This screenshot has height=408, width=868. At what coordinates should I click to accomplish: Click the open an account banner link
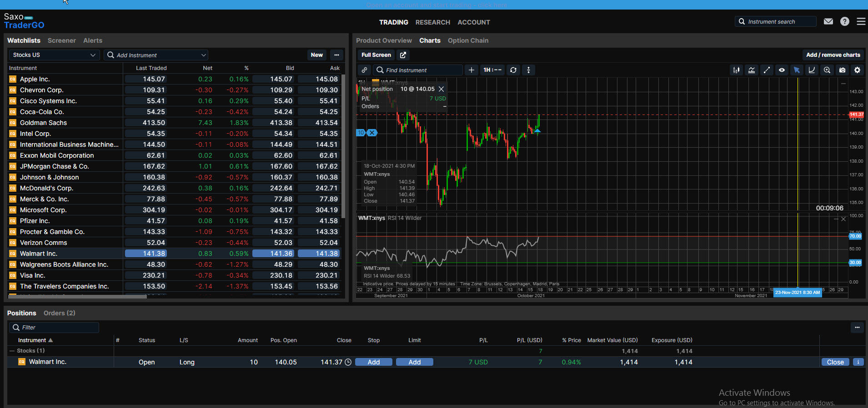point(437,5)
